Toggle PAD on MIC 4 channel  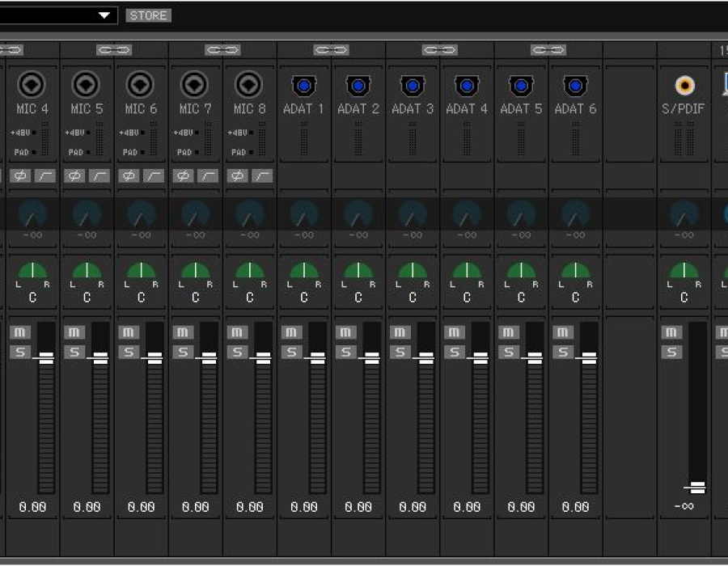pyautogui.click(x=24, y=152)
